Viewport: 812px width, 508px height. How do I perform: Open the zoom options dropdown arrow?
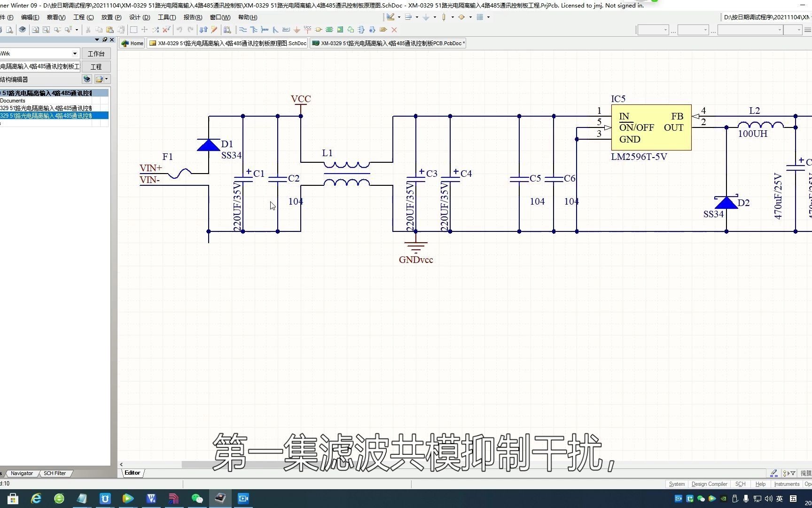click(77, 30)
